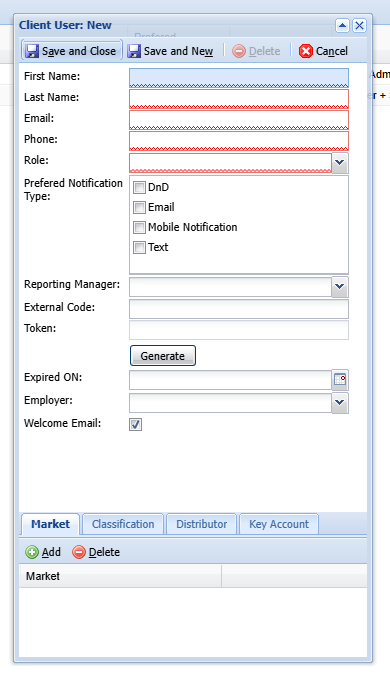390x683 pixels.
Task: Cancel the new client user form
Action: click(x=323, y=51)
